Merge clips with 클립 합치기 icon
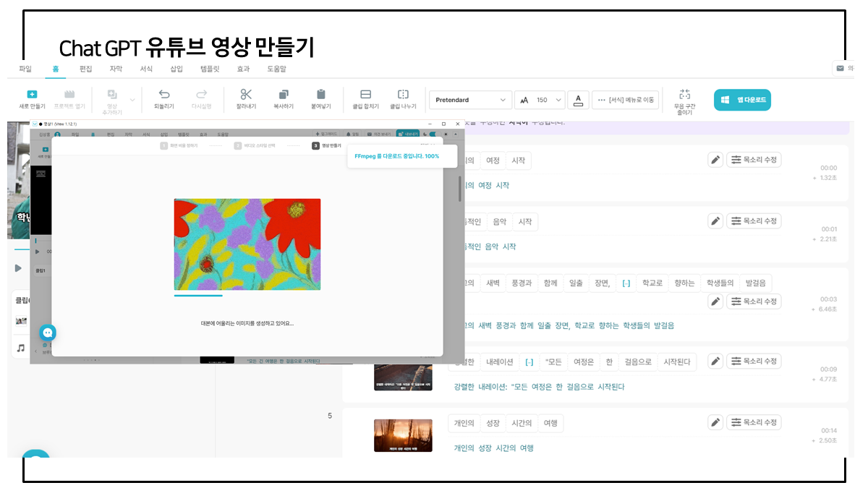The height and width of the screenshot is (488, 868). pos(365,94)
